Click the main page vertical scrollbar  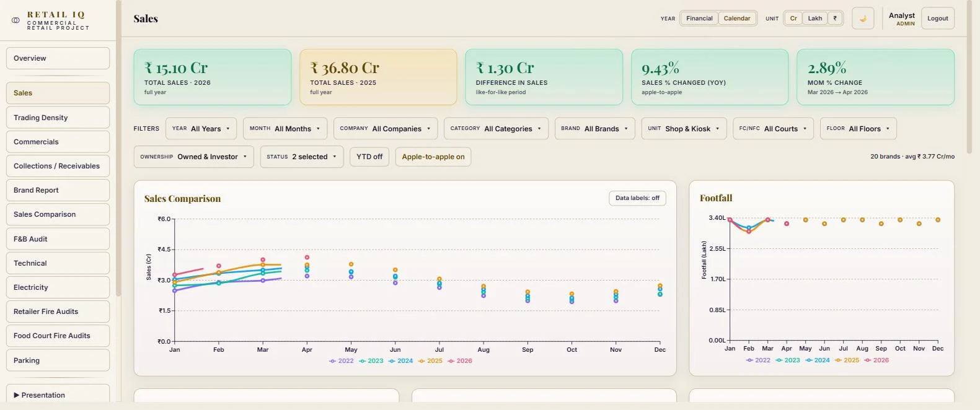tap(969, 77)
